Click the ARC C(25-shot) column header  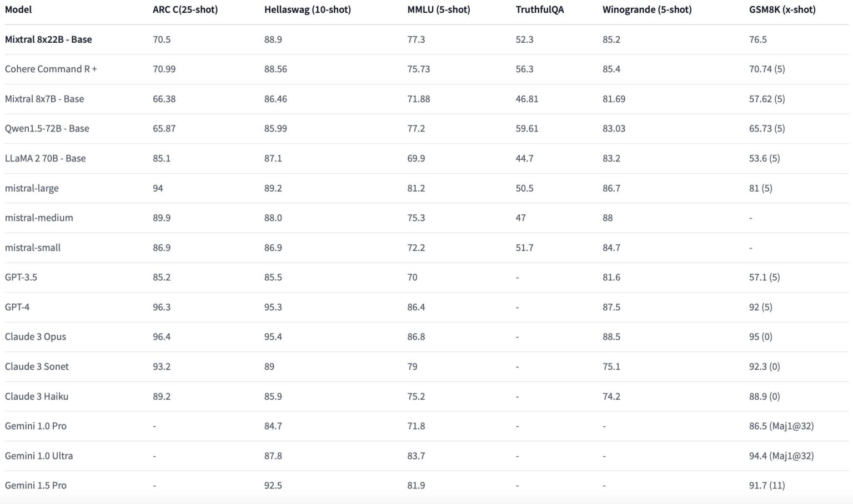point(185,9)
